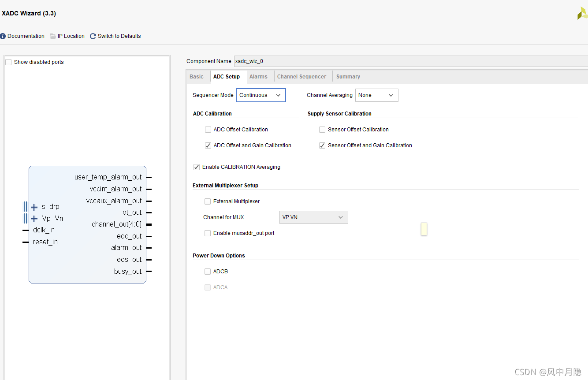The height and width of the screenshot is (380, 588).
Task: Select the alarm_out port label
Action: click(127, 248)
